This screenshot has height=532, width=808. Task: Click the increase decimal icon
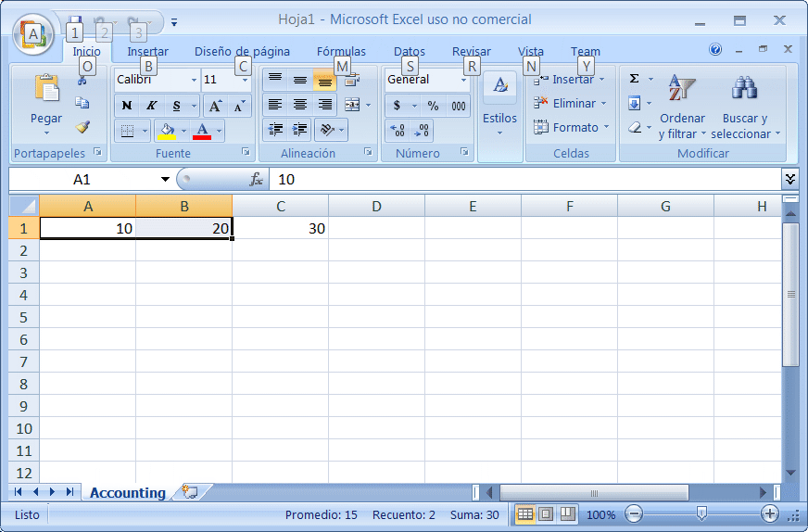click(x=397, y=130)
